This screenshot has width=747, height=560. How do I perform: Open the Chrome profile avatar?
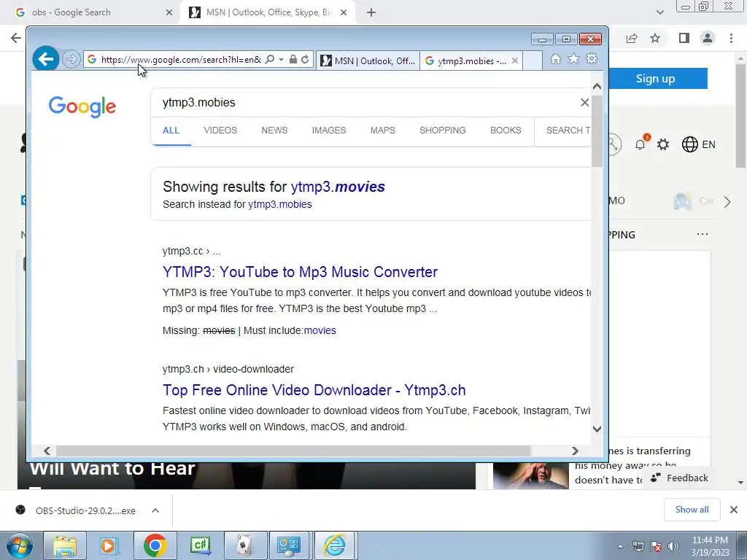pos(708,38)
